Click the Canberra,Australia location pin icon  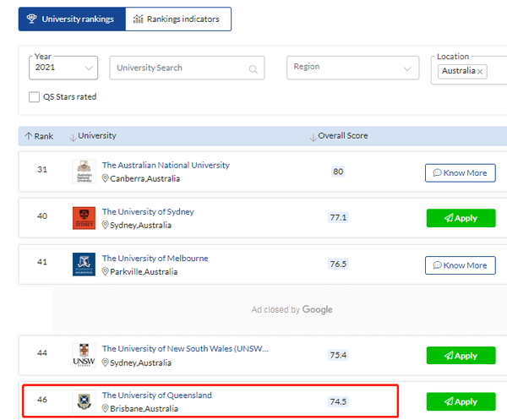105,178
